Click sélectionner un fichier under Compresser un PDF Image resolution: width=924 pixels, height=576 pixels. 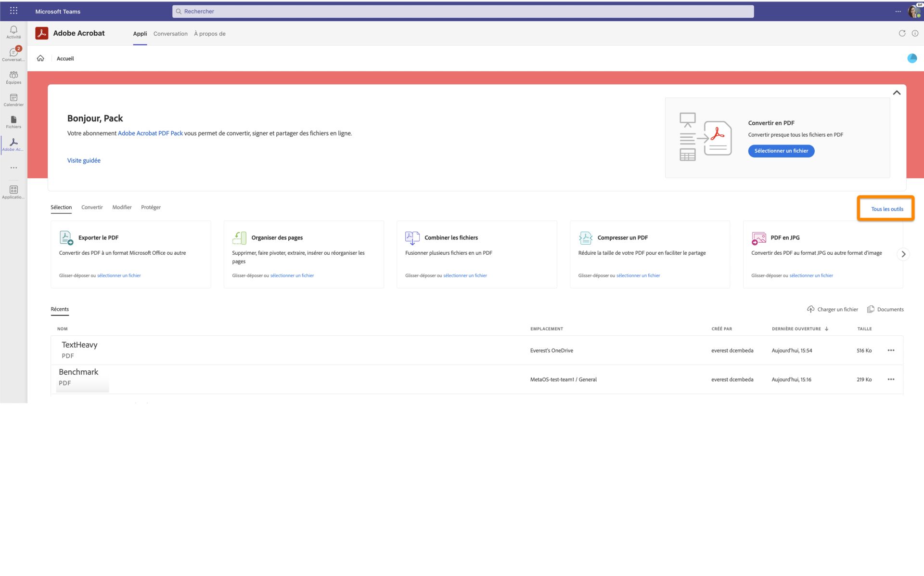click(x=638, y=275)
